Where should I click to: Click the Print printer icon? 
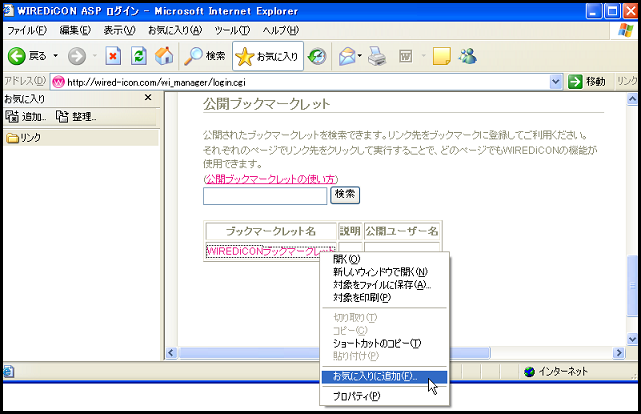377,56
